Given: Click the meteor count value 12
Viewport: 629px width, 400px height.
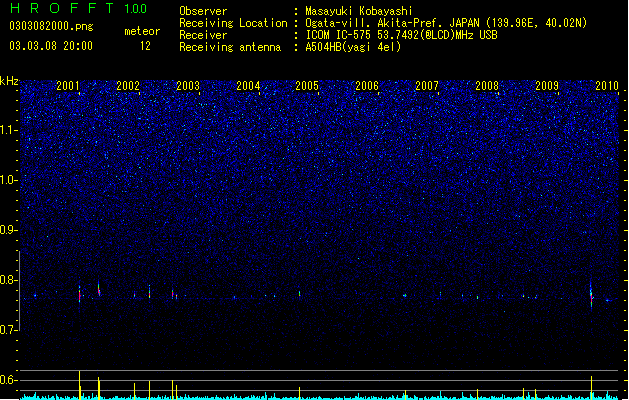Looking at the screenshot, I should 145,46.
